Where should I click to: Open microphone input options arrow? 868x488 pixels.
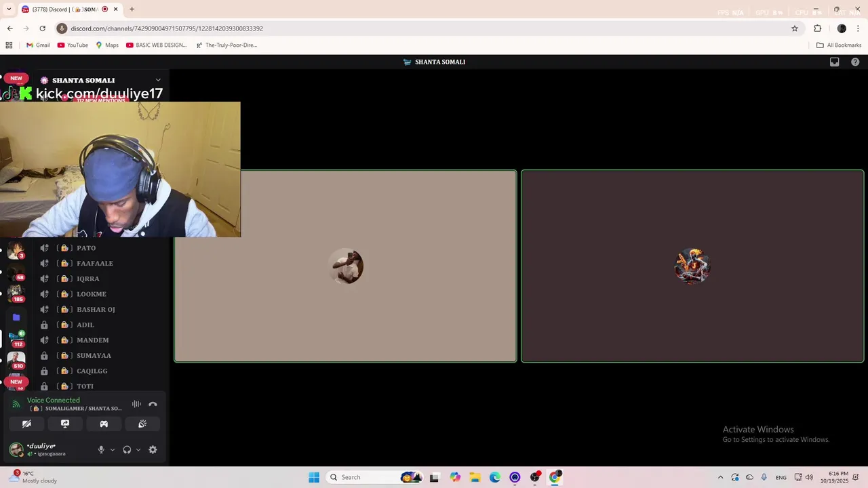113,449
